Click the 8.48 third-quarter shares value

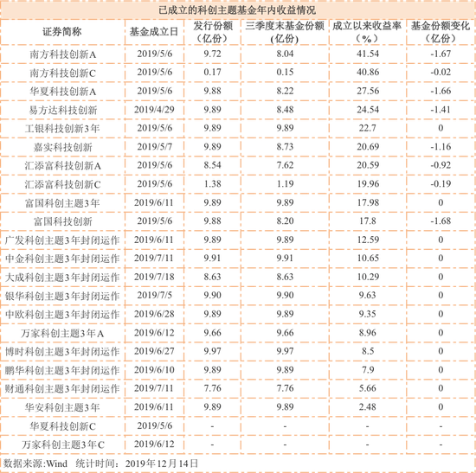click(285, 109)
